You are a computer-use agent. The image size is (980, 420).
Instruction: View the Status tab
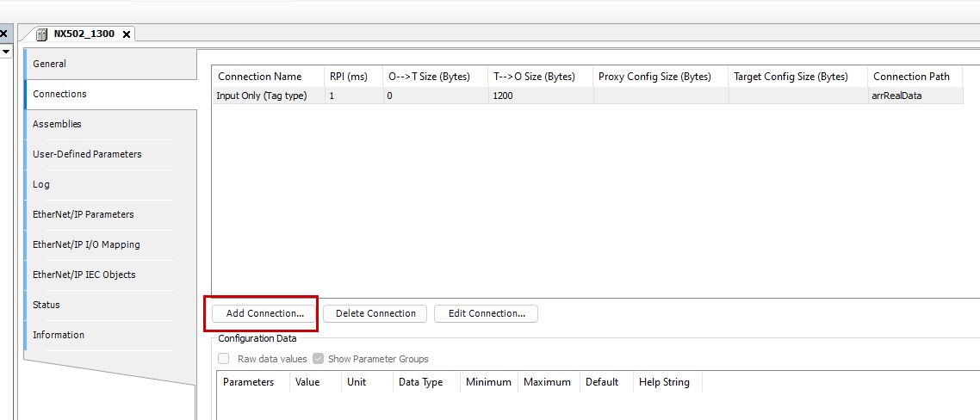pyautogui.click(x=47, y=305)
